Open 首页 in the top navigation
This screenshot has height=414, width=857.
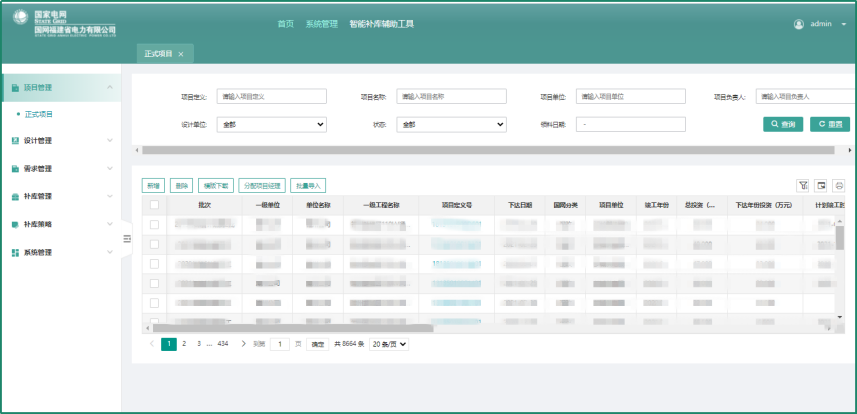[x=285, y=23]
